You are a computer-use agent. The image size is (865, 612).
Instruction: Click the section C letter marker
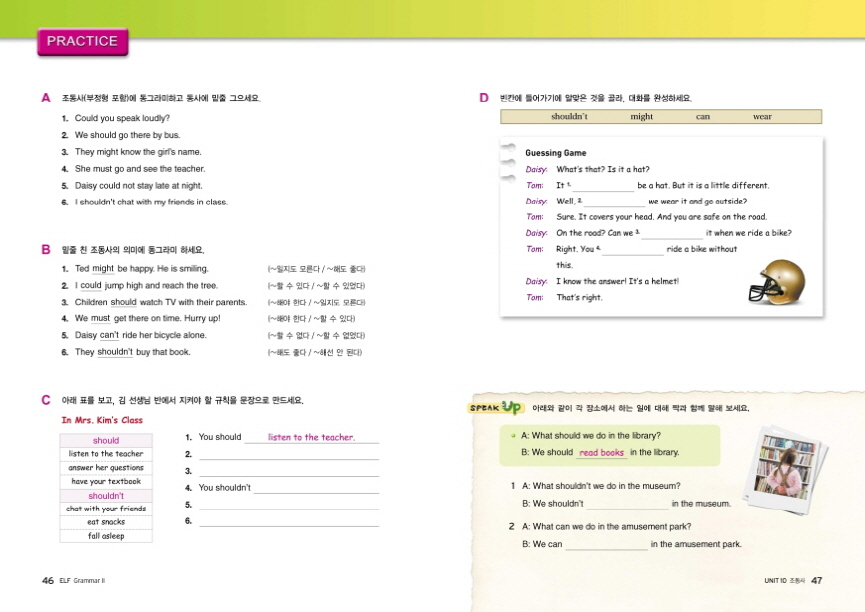(x=46, y=400)
